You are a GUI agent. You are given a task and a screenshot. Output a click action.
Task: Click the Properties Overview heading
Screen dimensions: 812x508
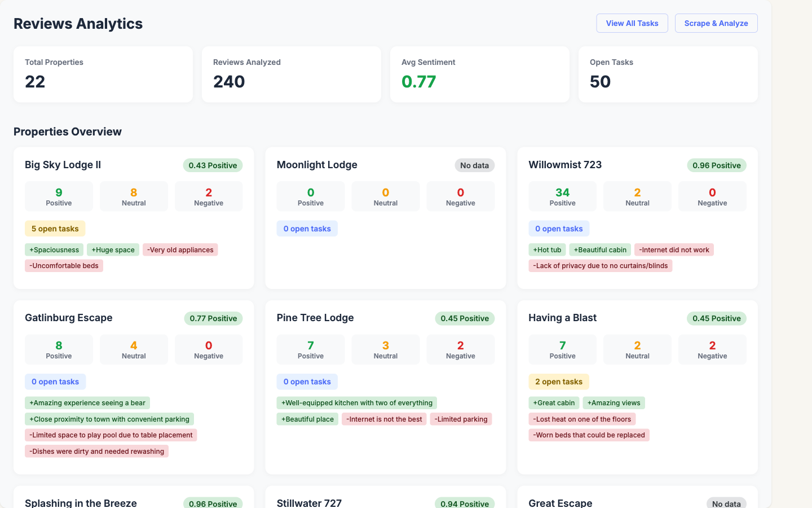point(68,132)
